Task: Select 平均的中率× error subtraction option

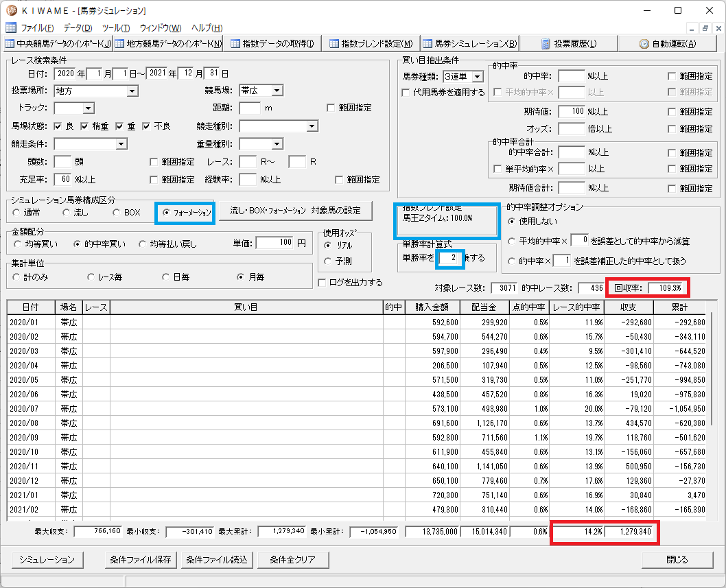Action: (512, 242)
